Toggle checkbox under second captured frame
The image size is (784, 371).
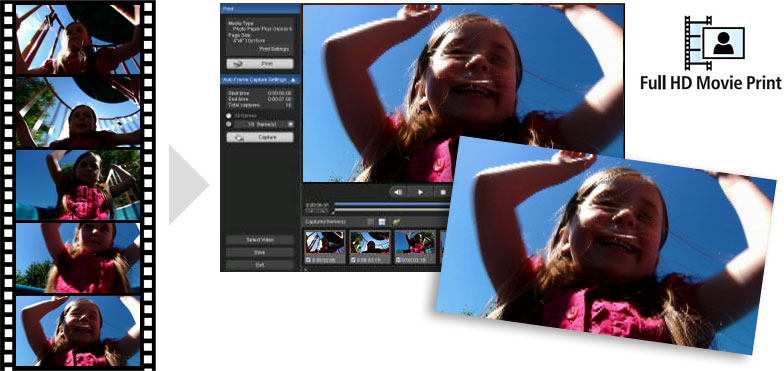coord(353,260)
